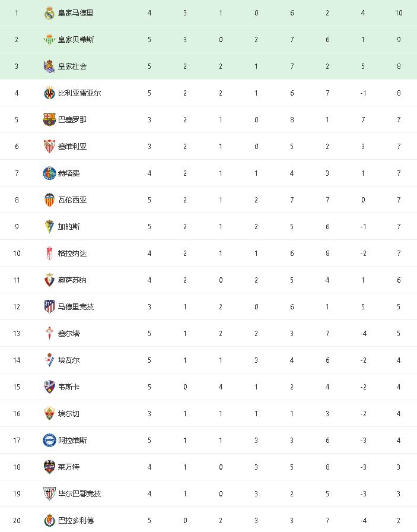
Task: Click the Atletico Madrid striped crest
Action: click(x=49, y=307)
